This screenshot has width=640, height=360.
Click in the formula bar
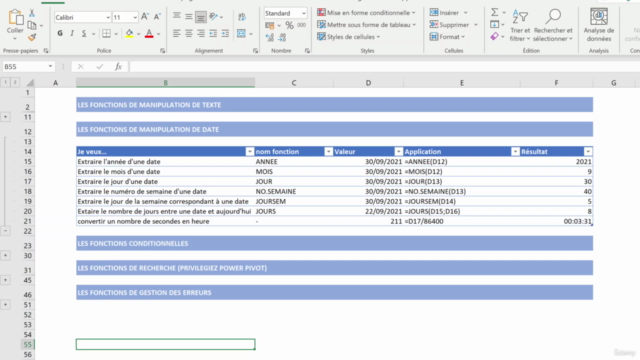click(x=384, y=67)
